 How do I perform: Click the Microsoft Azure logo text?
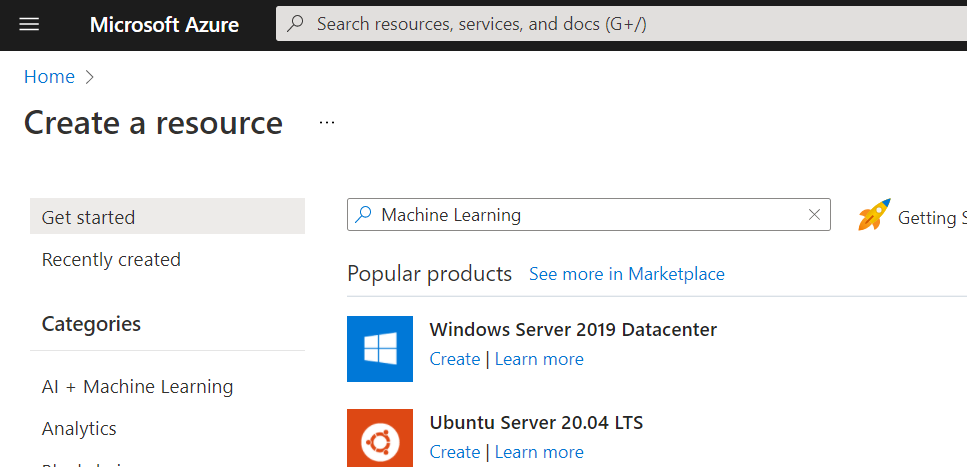164,25
